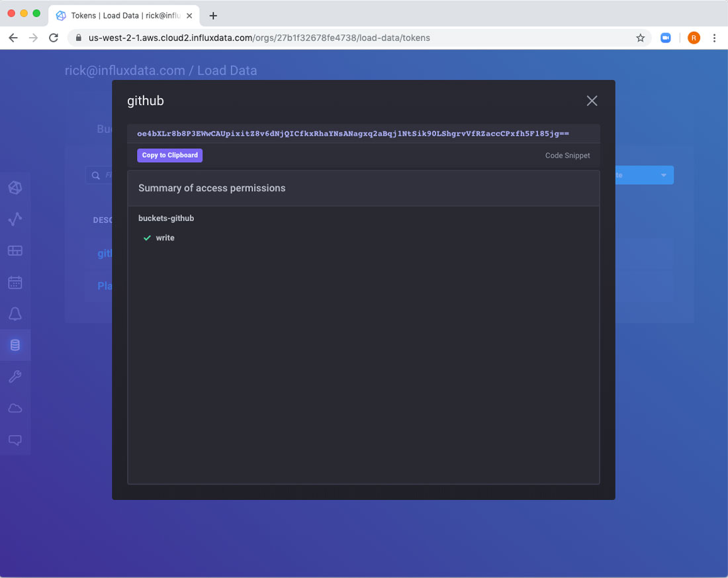728x578 pixels.
Task: Select the displayed API token string
Action: point(353,134)
